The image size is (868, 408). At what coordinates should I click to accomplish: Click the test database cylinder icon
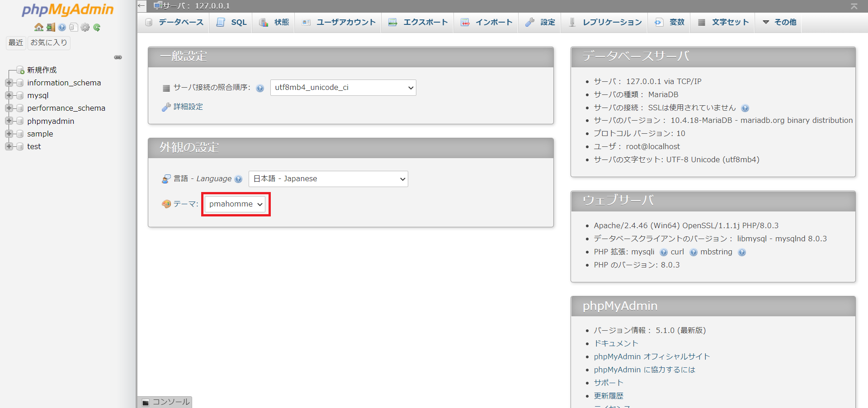pos(20,146)
